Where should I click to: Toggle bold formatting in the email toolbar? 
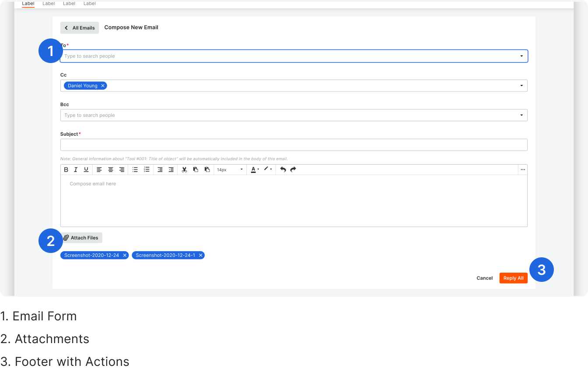[x=66, y=170]
